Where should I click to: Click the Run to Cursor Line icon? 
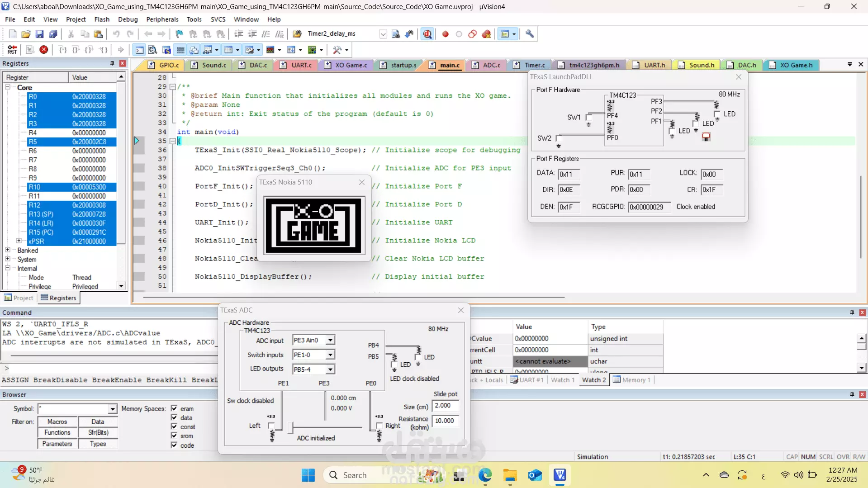click(104, 50)
